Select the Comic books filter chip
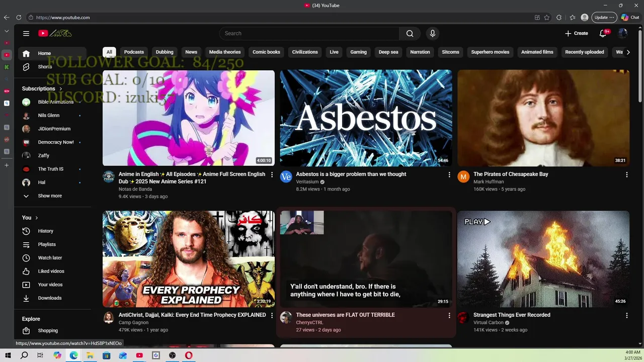 click(266, 52)
